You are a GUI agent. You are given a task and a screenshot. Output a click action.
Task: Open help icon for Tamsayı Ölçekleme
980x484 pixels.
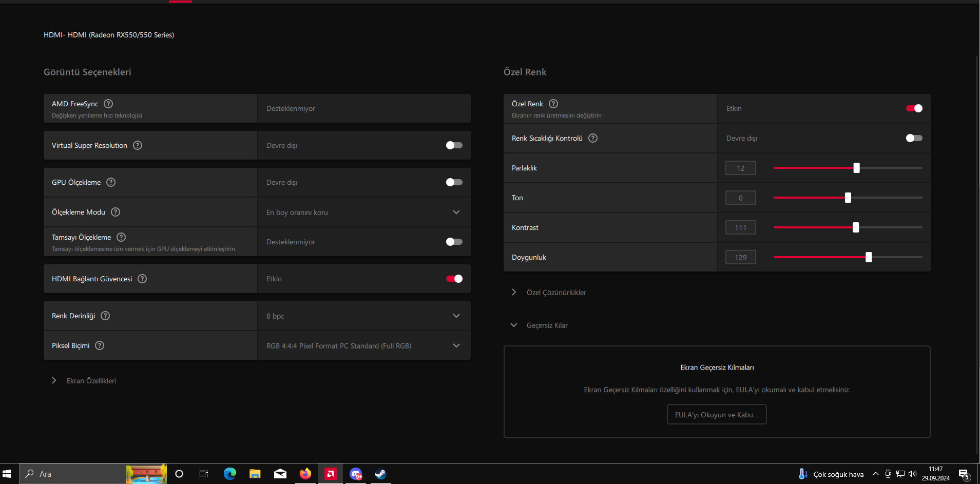coord(121,237)
